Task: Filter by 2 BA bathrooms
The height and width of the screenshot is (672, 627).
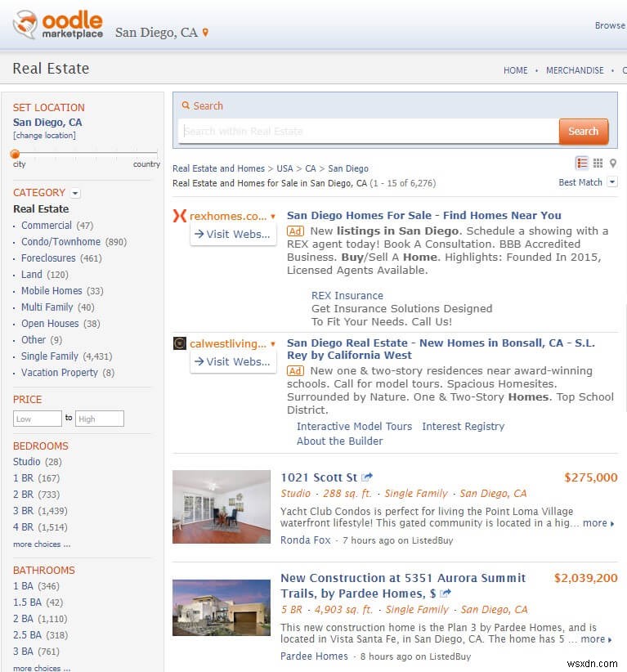Action: click(x=23, y=619)
